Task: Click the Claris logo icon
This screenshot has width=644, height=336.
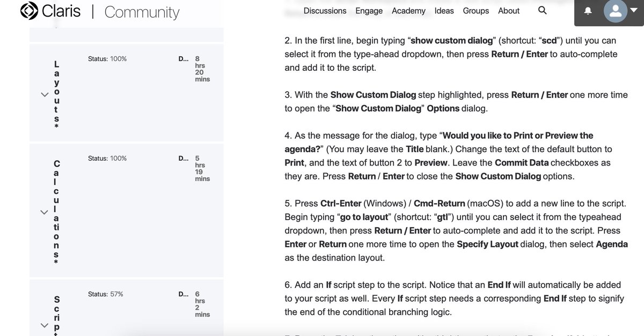Action: click(29, 10)
